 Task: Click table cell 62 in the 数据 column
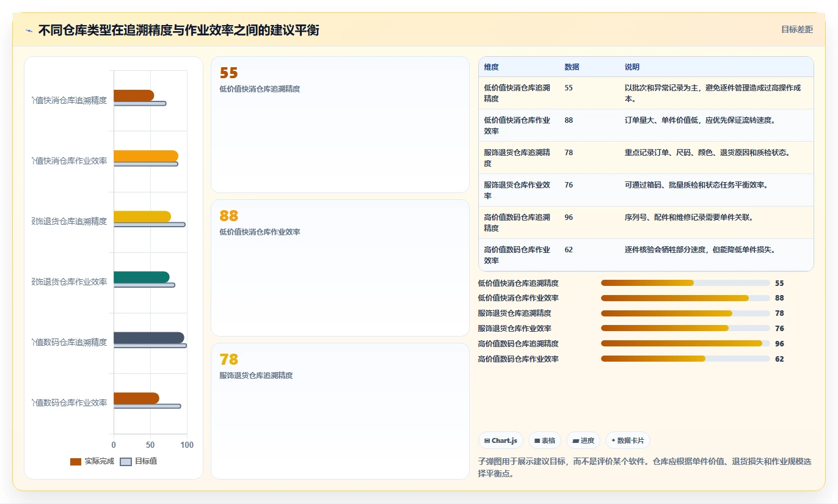[569, 249]
